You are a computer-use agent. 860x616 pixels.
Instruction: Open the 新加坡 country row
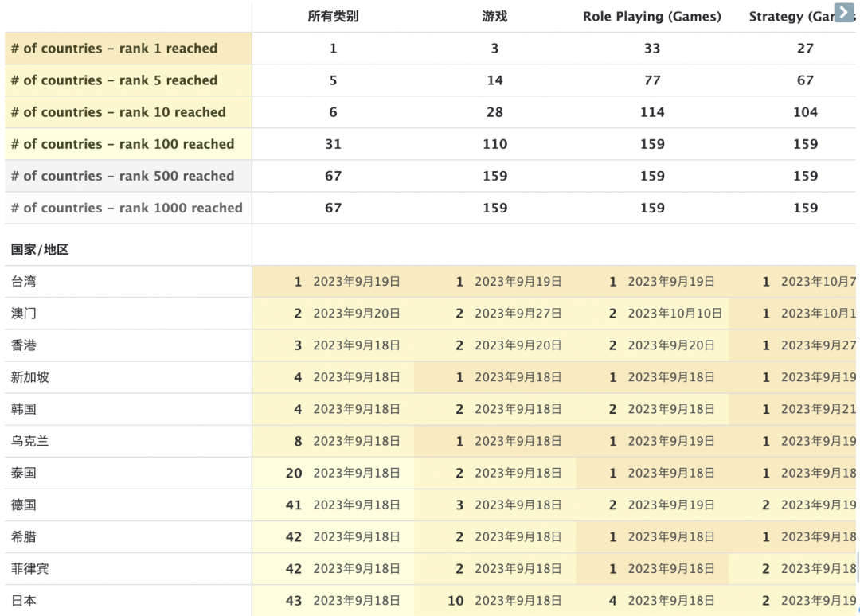(29, 377)
